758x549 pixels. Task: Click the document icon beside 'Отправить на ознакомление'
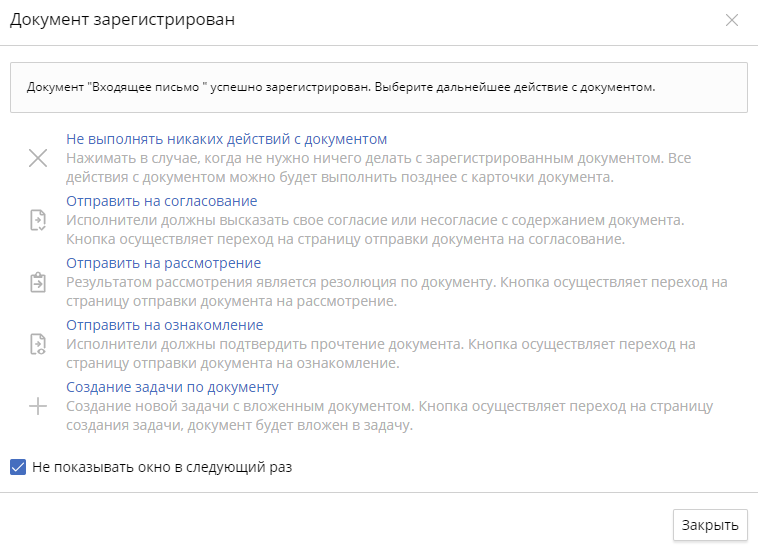[x=38, y=344]
